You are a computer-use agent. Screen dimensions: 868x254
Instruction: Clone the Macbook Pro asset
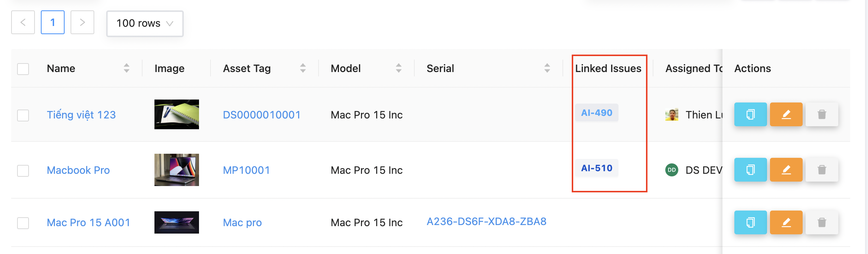(x=750, y=170)
